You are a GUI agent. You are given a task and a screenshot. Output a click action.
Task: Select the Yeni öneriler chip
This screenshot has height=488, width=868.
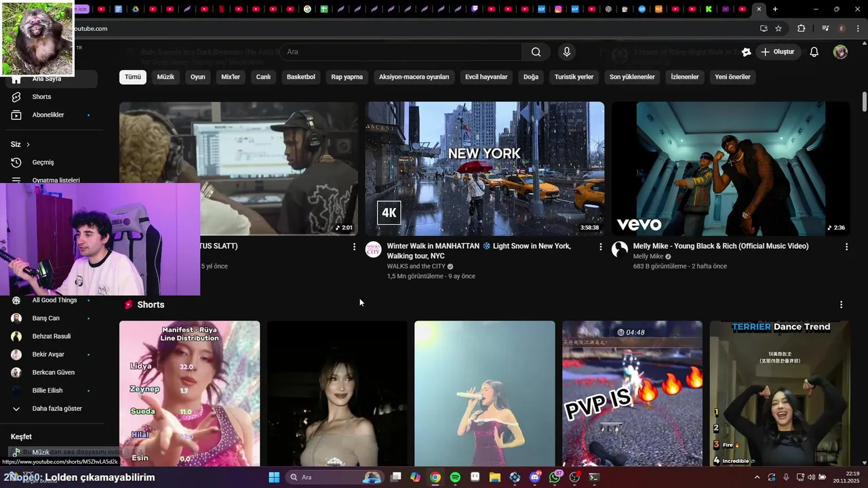(x=732, y=77)
